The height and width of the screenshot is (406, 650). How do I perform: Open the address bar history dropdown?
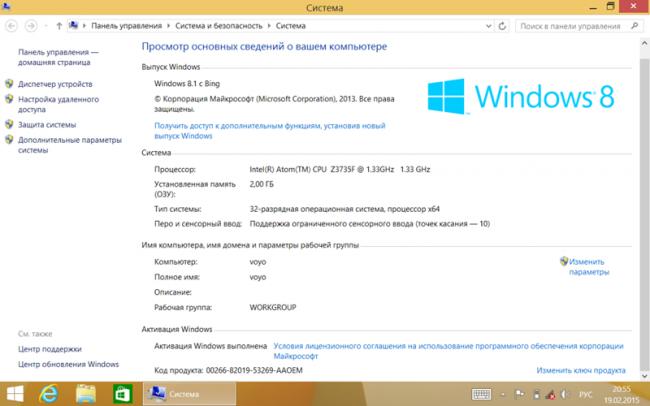[x=488, y=26]
